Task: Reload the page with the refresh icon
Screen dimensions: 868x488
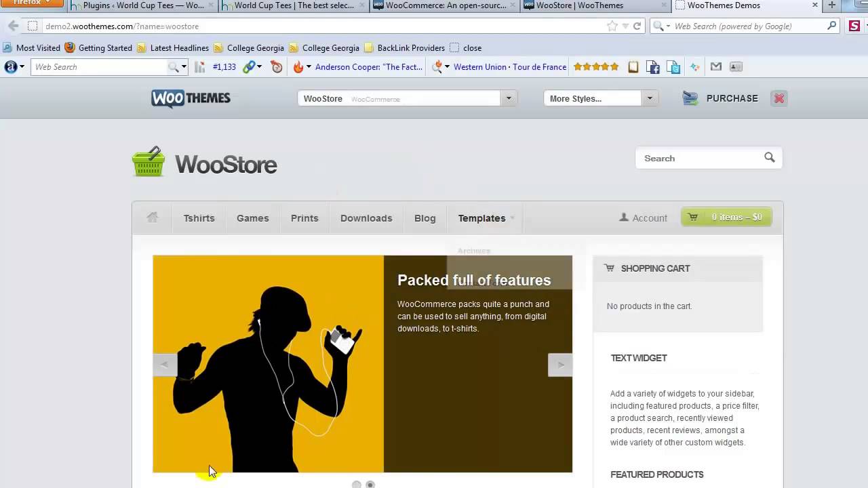Action: 637,26
